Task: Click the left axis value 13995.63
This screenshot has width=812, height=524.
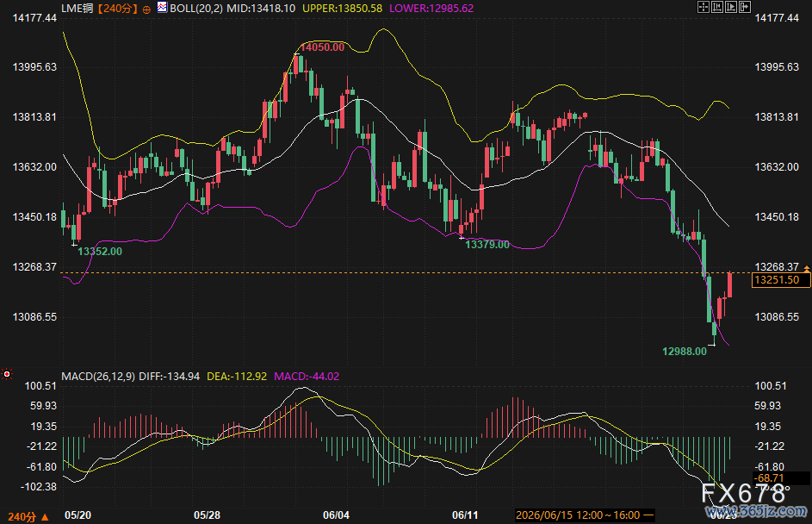Action: (x=34, y=67)
